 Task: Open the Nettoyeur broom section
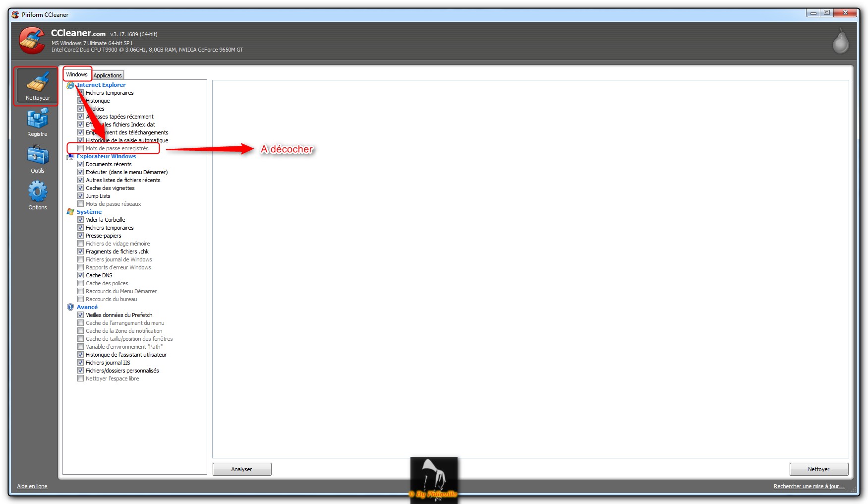coord(37,85)
